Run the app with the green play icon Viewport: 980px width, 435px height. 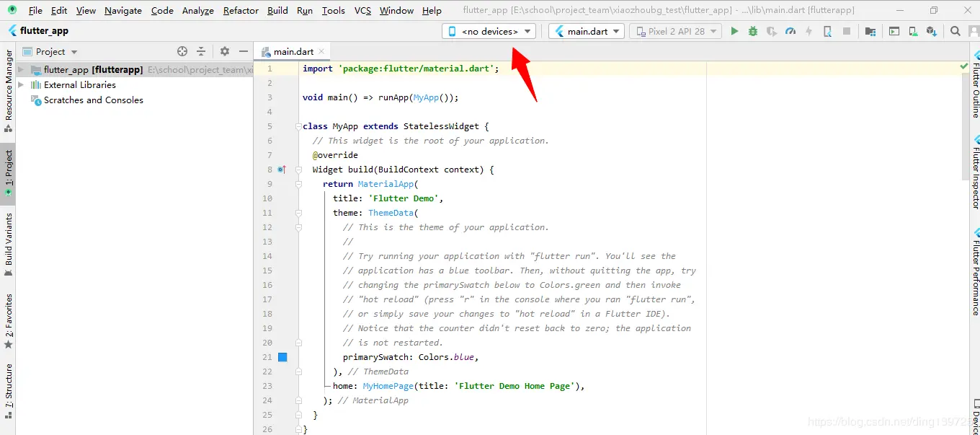(x=734, y=31)
